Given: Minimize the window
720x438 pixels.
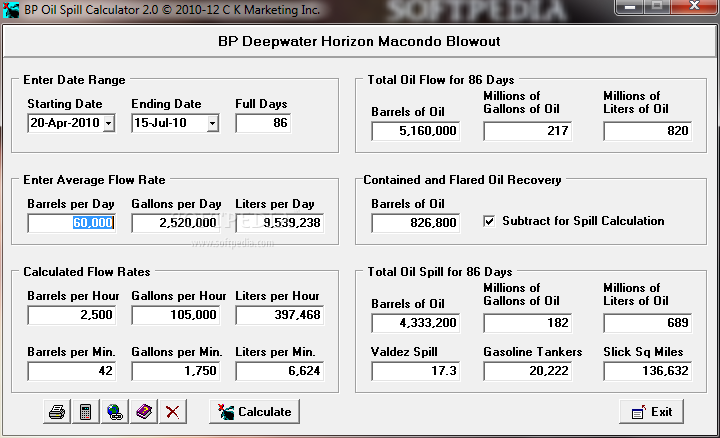Looking at the screenshot, I should click(x=630, y=6).
